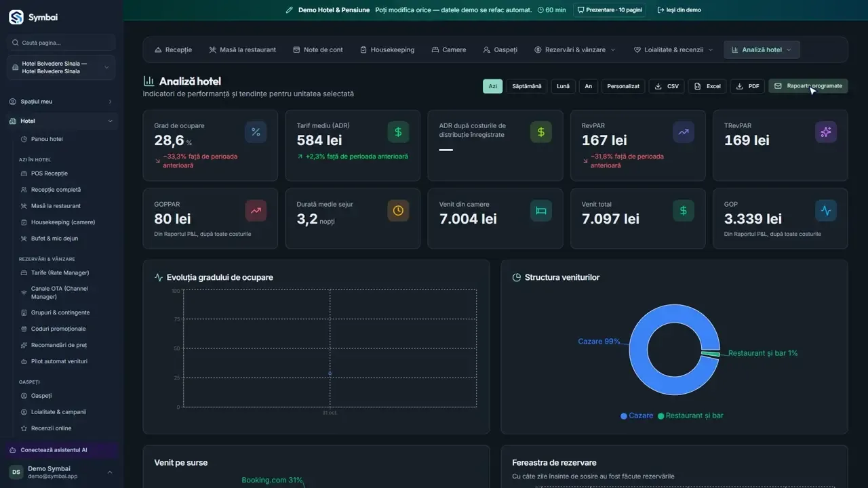Viewport: 868px width, 488px height.
Task: Open Recenzii online
Action: [51, 428]
